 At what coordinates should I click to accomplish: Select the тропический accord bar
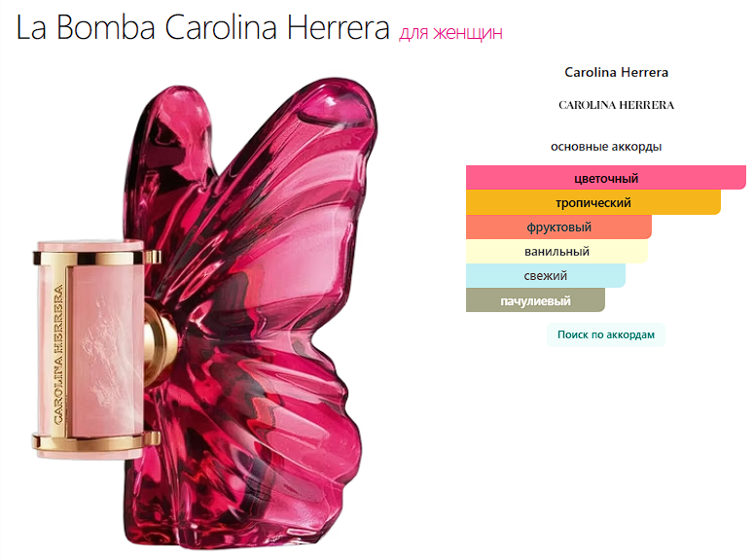click(x=593, y=202)
